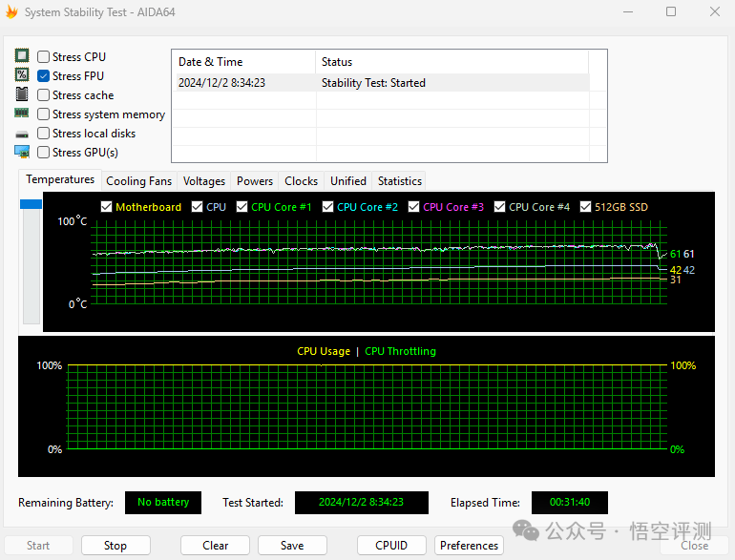
Task: Switch to the Cooling Fans tab
Action: point(138,181)
